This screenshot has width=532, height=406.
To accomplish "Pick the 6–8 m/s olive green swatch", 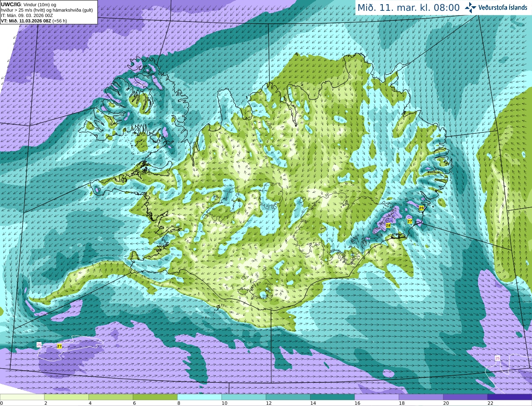I will point(155,397).
